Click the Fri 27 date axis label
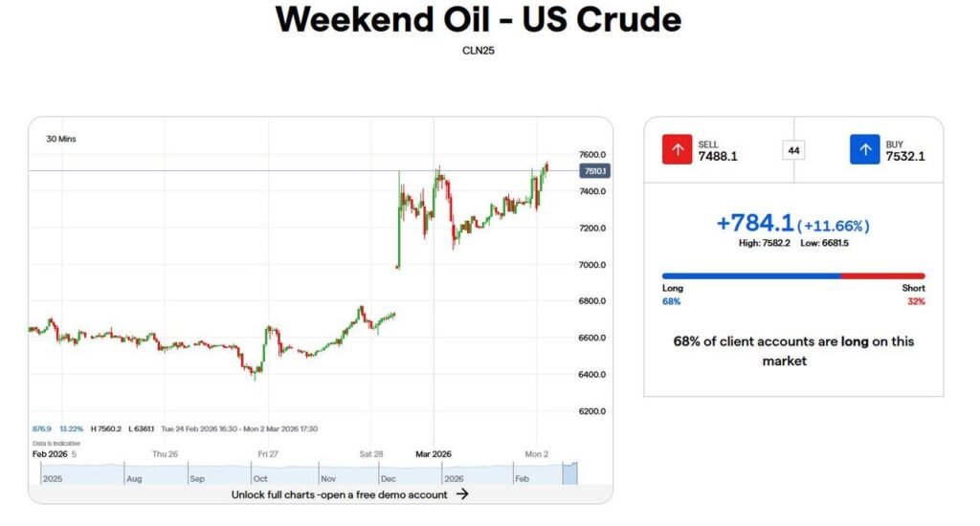This screenshot has width=980, height=526. pyautogui.click(x=268, y=454)
